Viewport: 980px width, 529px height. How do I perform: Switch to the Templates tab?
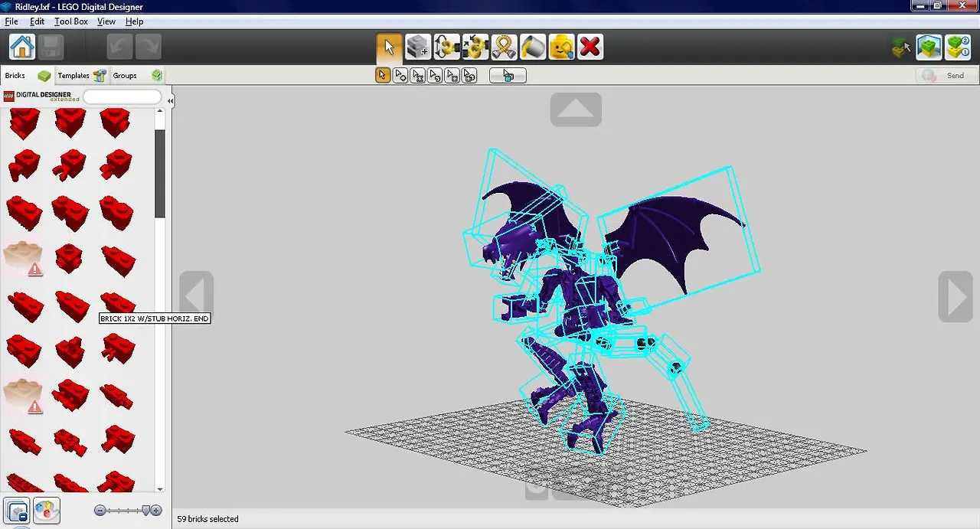[82, 75]
